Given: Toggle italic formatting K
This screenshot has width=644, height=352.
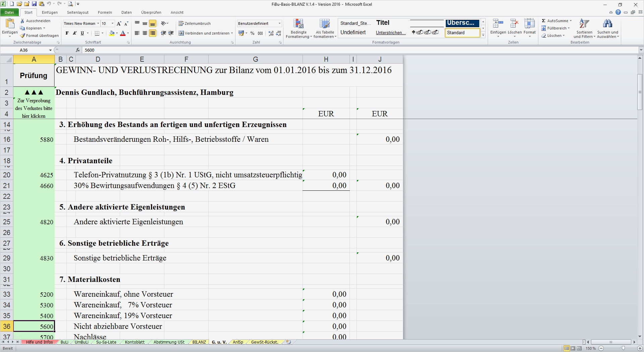Looking at the screenshot, I should tap(74, 33).
